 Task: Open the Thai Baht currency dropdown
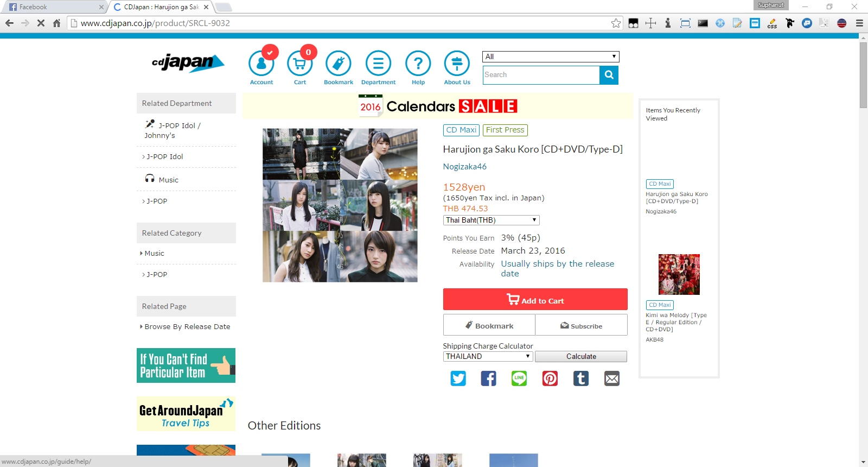coord(491,220)
